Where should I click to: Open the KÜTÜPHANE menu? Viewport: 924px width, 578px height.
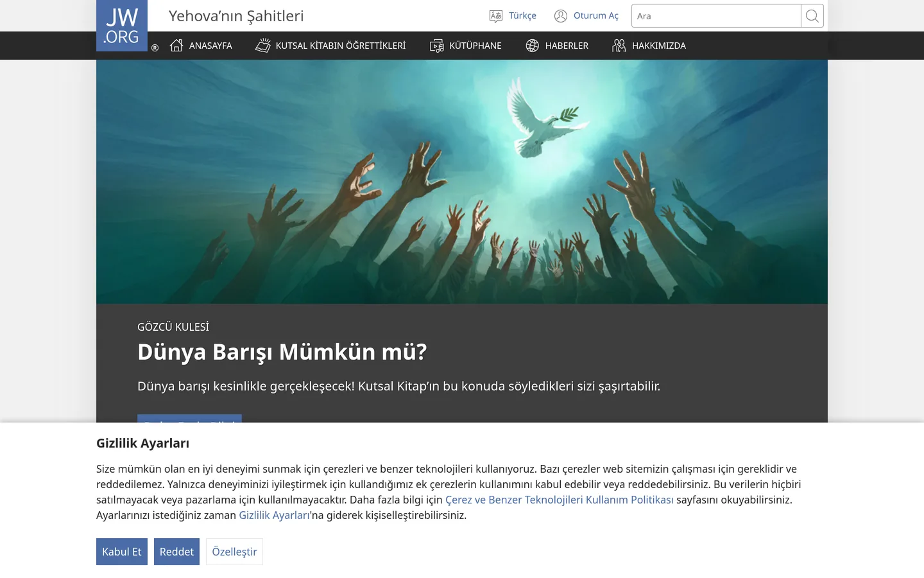point(475,46)
